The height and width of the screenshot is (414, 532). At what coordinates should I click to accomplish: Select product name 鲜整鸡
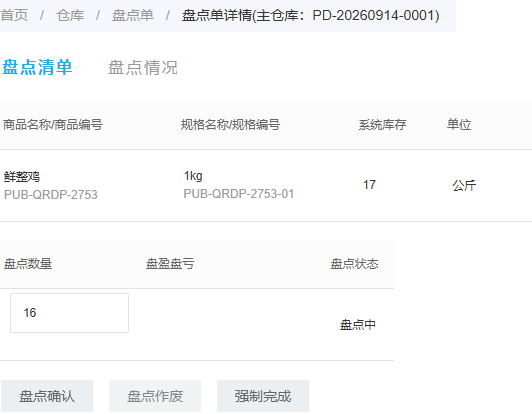pyautogui.click(x=22, y=176)
